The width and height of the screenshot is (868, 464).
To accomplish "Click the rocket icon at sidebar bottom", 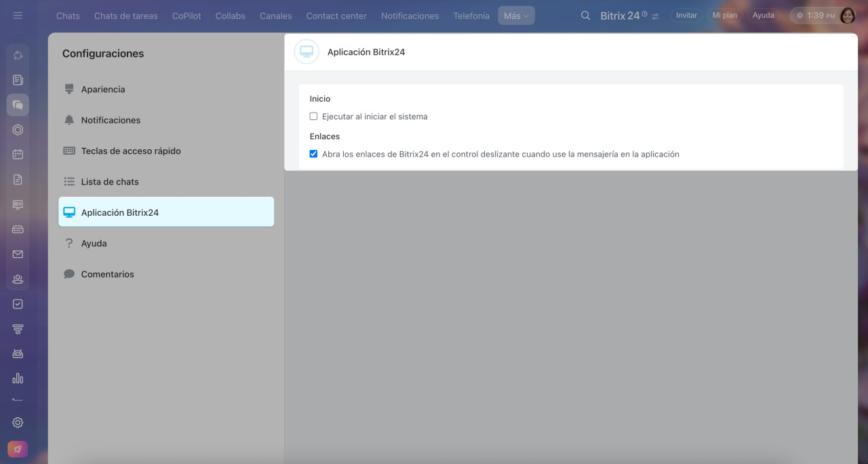I will (18, 449).
